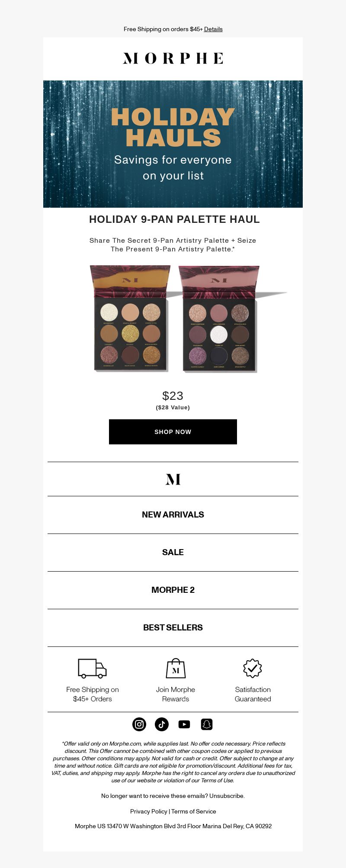Viewport: 346px width, 868px height.
Task: Click the MORPHE wordmark logo at top
Action: click(173, 58)
